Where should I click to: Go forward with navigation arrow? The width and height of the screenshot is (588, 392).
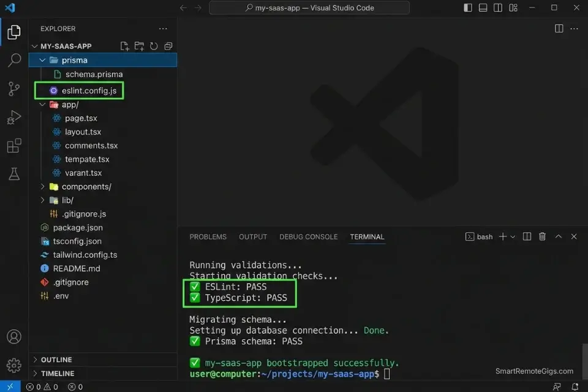pyautogui.click(x=198, y=8)
